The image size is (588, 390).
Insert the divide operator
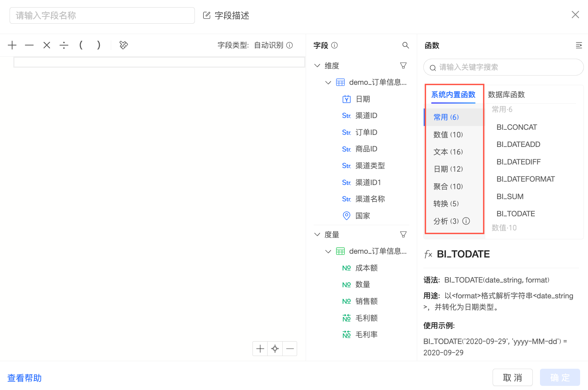[64, 45]
